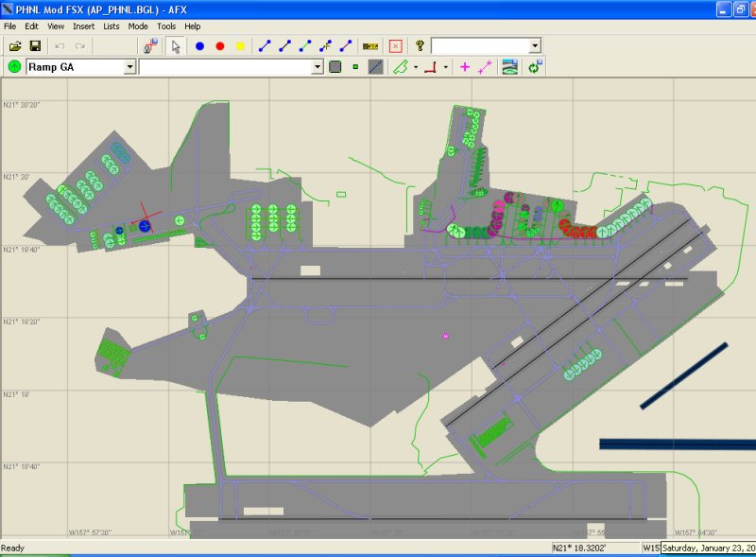Open the Tools menu
Image resolution: width=756 pixels, height=557 pixels.
166,26
